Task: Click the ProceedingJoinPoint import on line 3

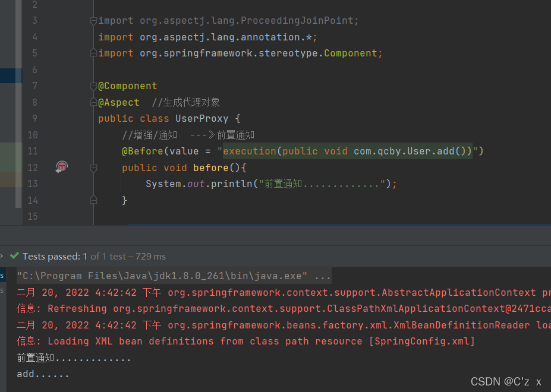Action: point(228,21)
